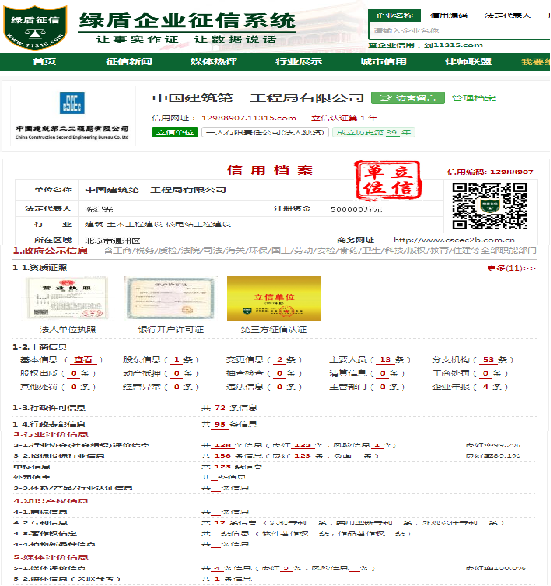Switch to the legal representative search tab
This screenshot has height=586, width=551.
point(507,15)
